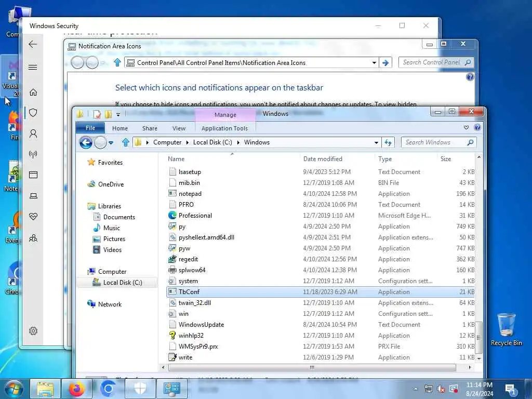532x399 pixels.
Task: Show hidden tray icons arrow
Action: coord(416,389)
